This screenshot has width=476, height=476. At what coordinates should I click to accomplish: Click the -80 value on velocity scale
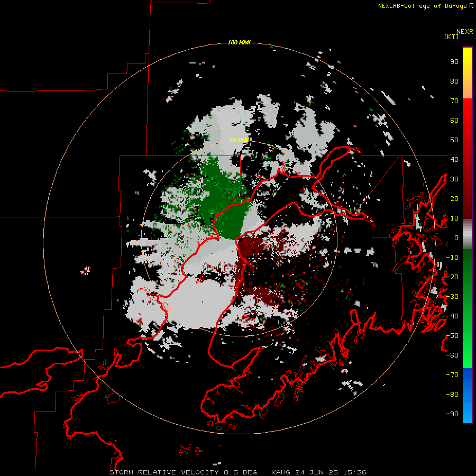pos(452,395)
